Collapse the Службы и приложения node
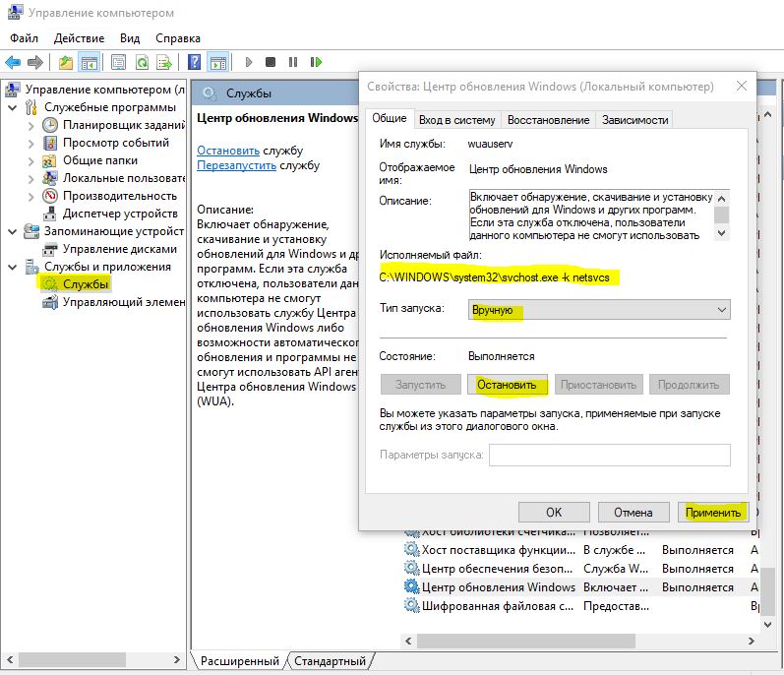The width and height of the screenshot is (784, 675). (x=13, y=267)
